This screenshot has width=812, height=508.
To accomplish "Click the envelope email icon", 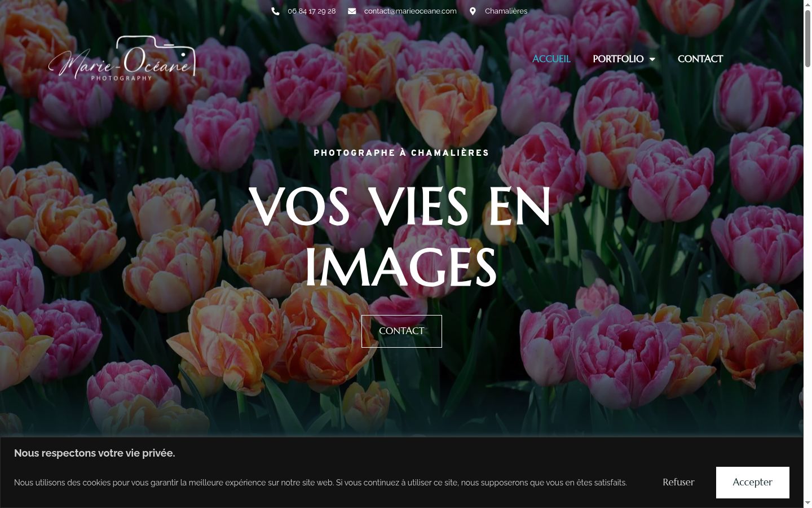I will pos(352,11).
